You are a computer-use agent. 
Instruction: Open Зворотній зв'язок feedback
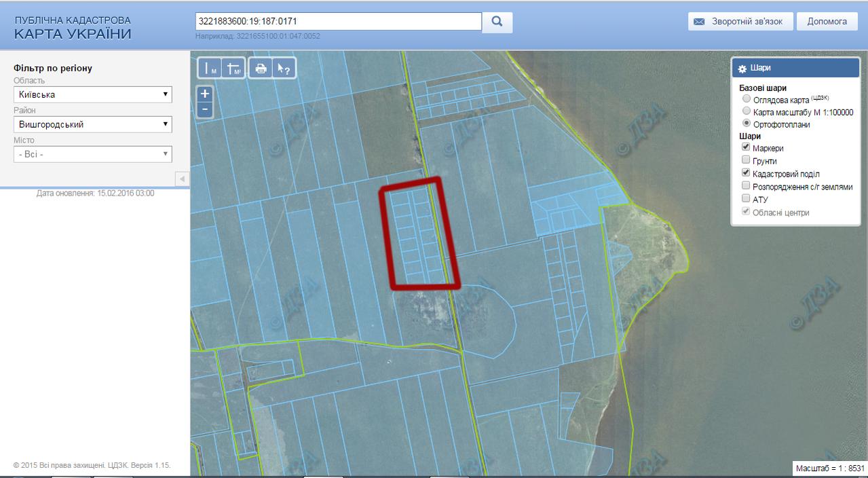[740, 22]
